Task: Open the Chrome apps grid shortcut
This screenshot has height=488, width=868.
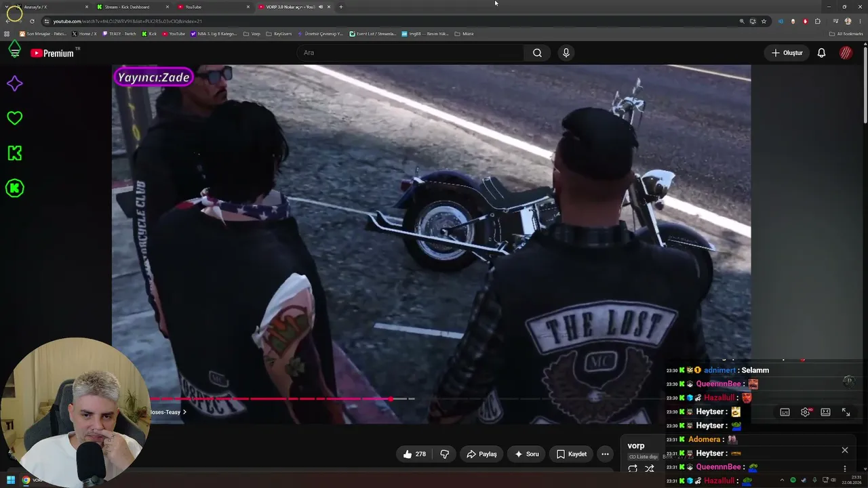Action: pyautogui.click(x=7, y=34)
